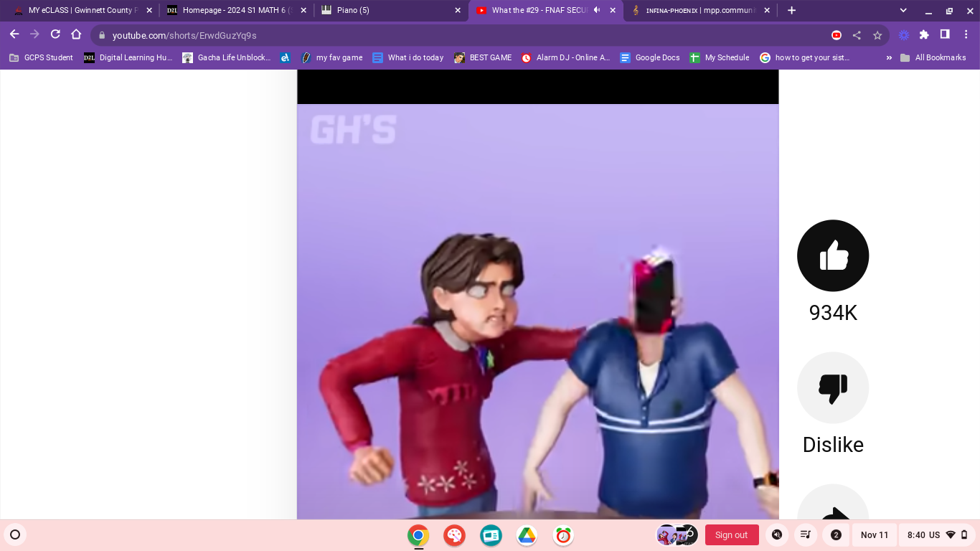Open GCPS Student bookmark folder
The image size is (980, 551).
pyautogui.click(x=41, y=57)
